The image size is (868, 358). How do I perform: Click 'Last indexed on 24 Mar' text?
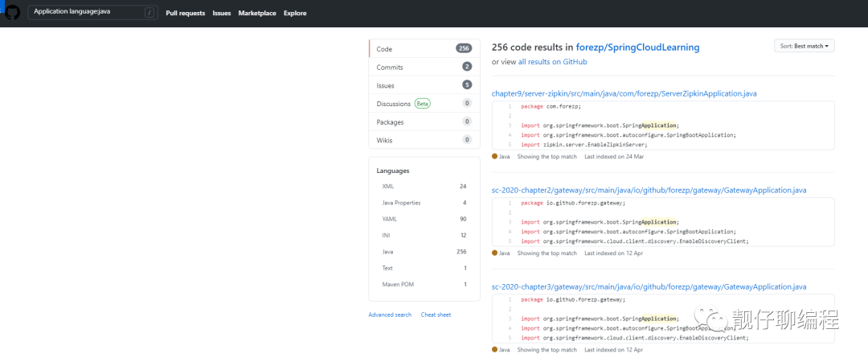[x=614, y=157]
